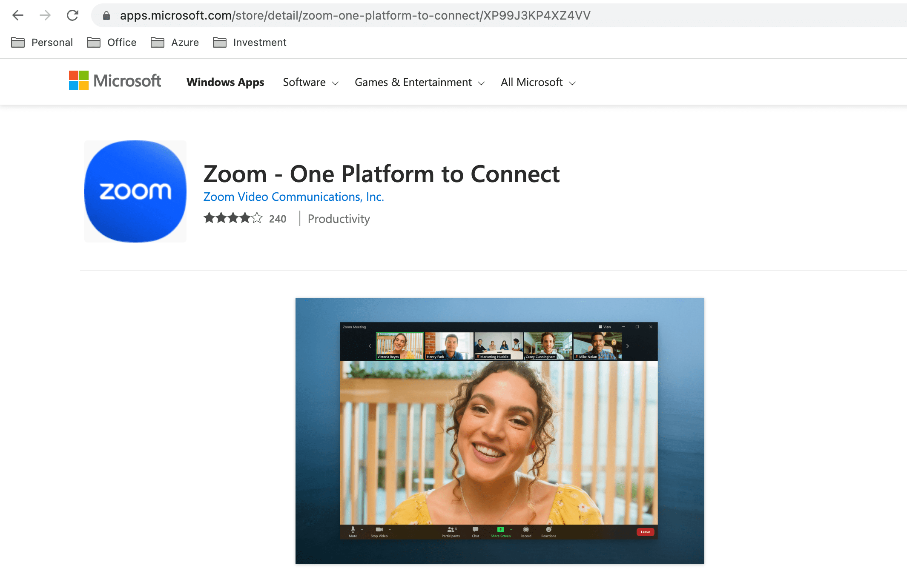Open the Office bookmarks folder
This screenshot has width=907, height=588.
pos(112,43)
